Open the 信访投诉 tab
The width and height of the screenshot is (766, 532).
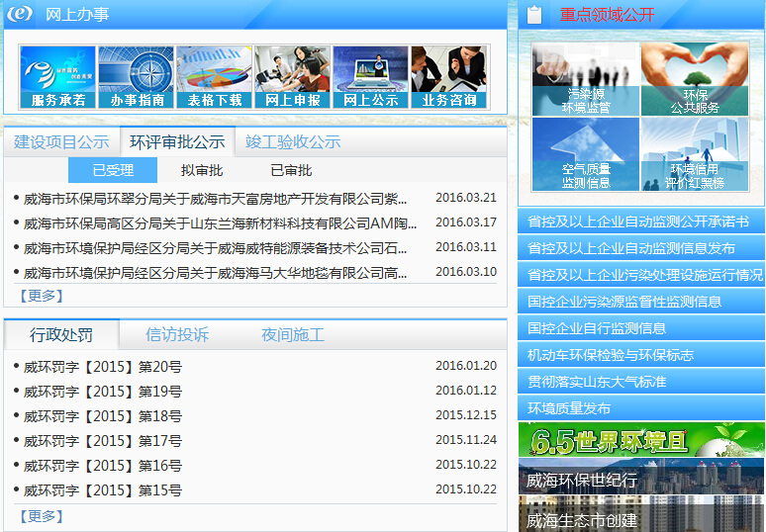[177, 335]
